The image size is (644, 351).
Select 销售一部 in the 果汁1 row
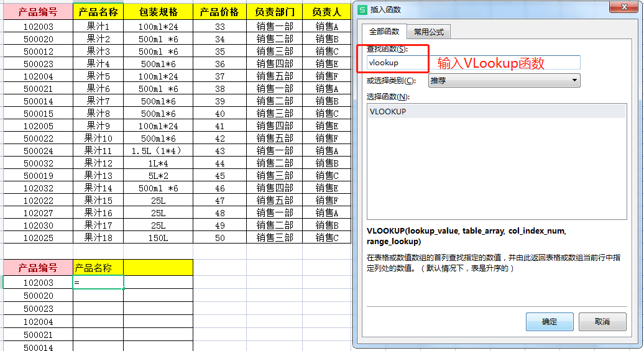coord(274,26)
